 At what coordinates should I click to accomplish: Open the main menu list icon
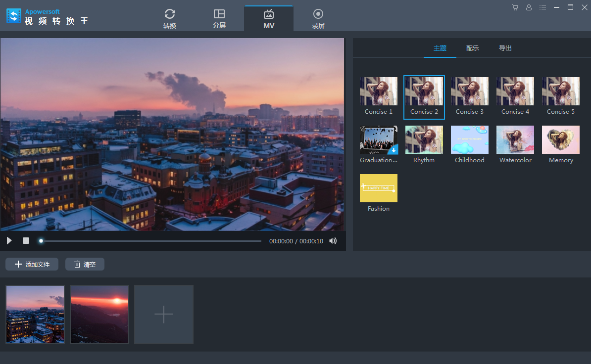coord(542,7)
